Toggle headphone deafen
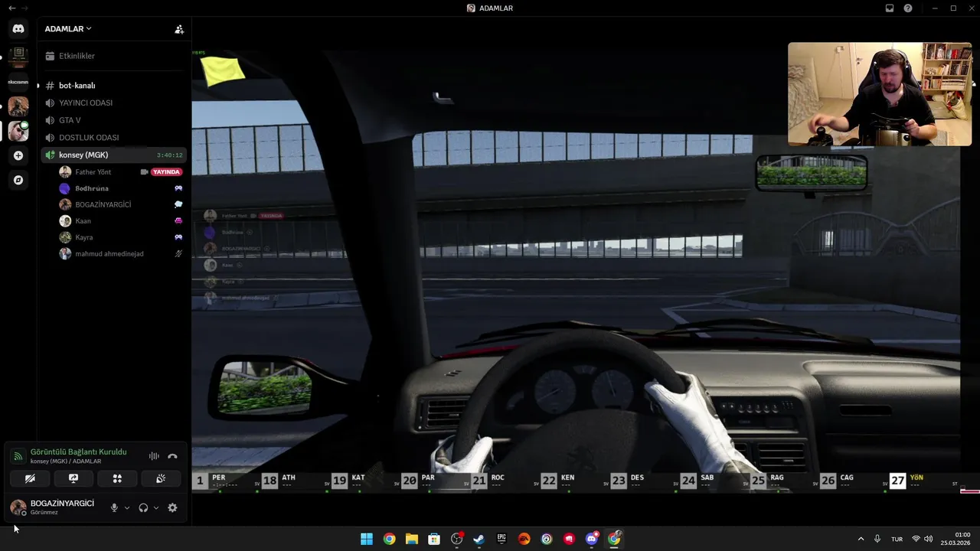Screen dimensions: 980x551 coord(143,507)
